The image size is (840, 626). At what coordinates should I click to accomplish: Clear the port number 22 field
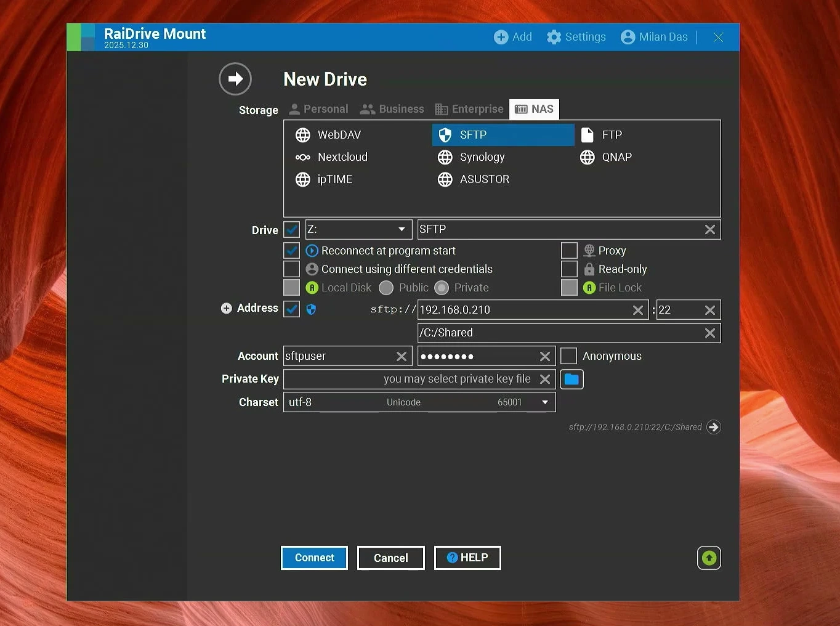tap(710, 310)
